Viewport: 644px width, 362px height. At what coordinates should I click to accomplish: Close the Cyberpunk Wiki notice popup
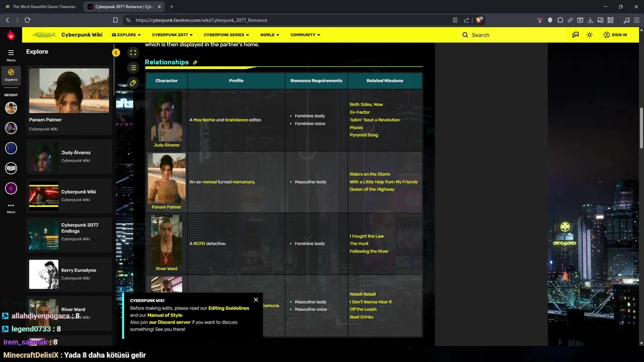point(256,300)
